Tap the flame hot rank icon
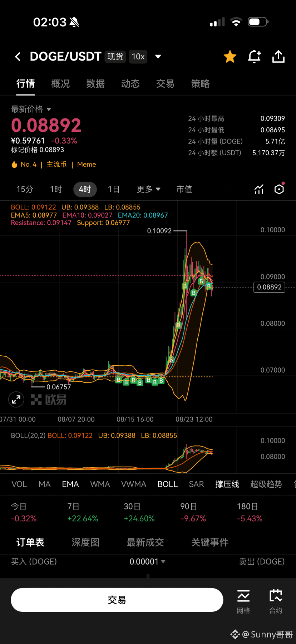The image size is (296, 644). [14, 165]
